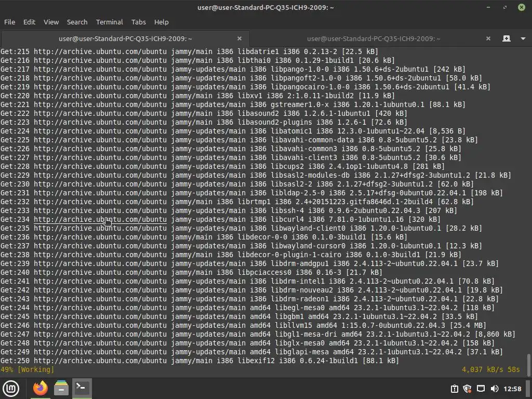Click the terminal vertical scrollbar handle
532x399 pixels.
pos(529,365)
